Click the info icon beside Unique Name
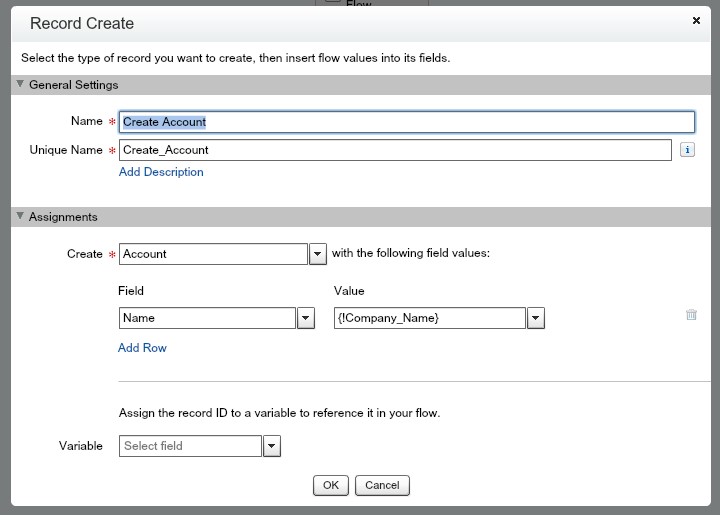Viewport: 720px width, 515px height. coord(687,150)
